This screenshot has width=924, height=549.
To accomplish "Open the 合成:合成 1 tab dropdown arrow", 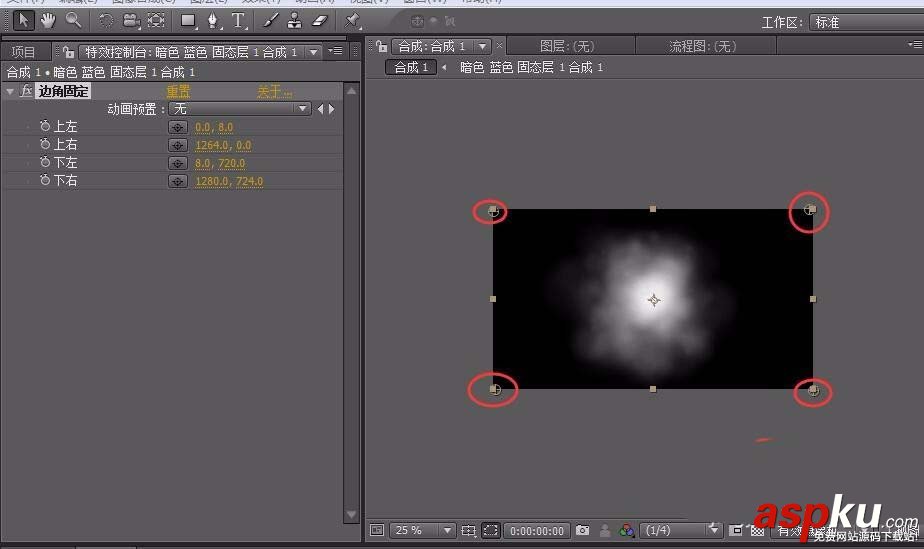I will (x=483, y=46).
